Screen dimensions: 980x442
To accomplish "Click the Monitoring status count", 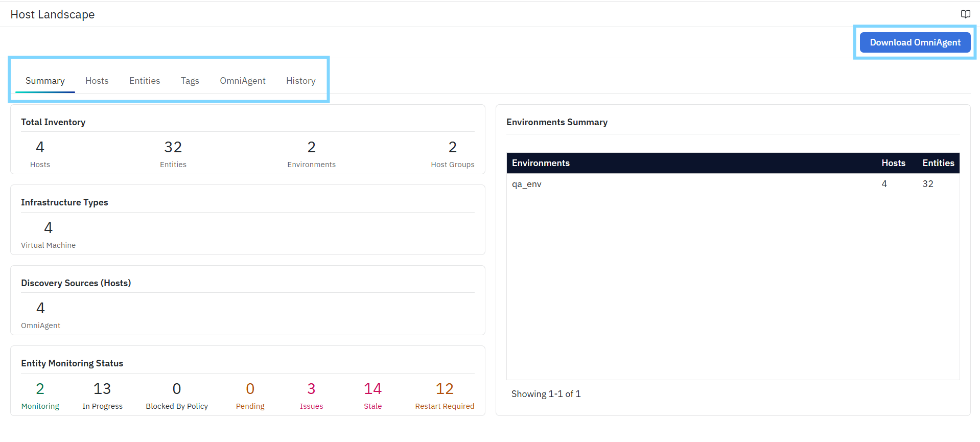I will tap(40, 389).
